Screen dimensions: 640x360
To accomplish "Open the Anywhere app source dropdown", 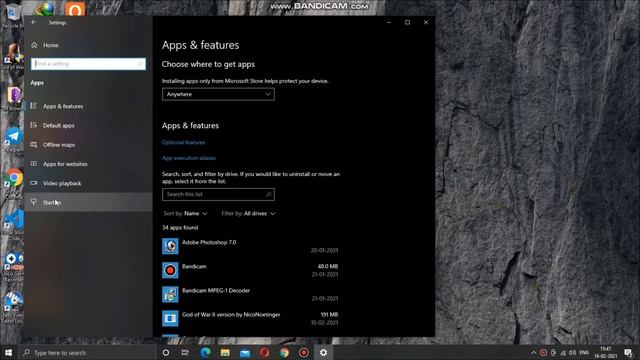I will click(x=218, y=94).
